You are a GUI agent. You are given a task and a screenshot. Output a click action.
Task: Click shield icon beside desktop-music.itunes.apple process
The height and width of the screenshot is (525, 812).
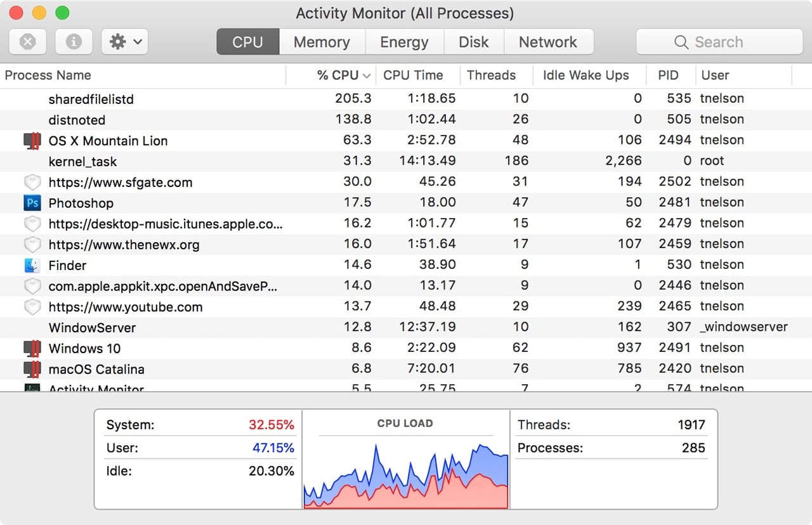point(32,224)
